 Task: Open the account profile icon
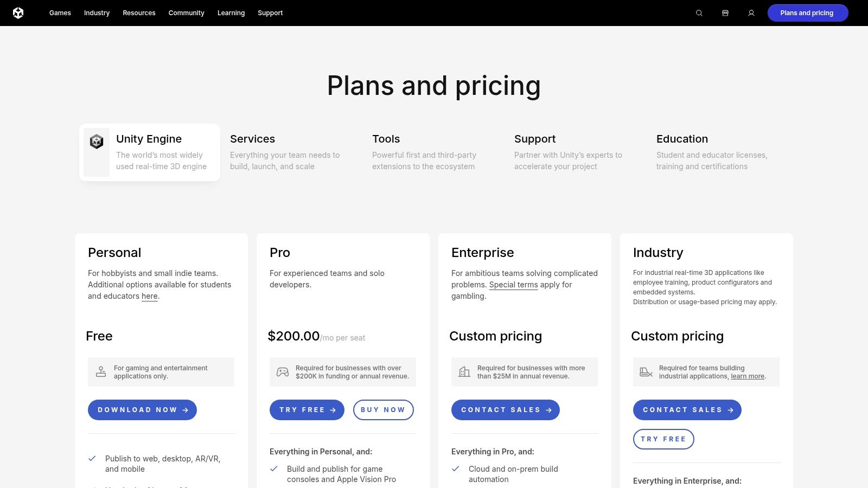click(x=751, y=12)
